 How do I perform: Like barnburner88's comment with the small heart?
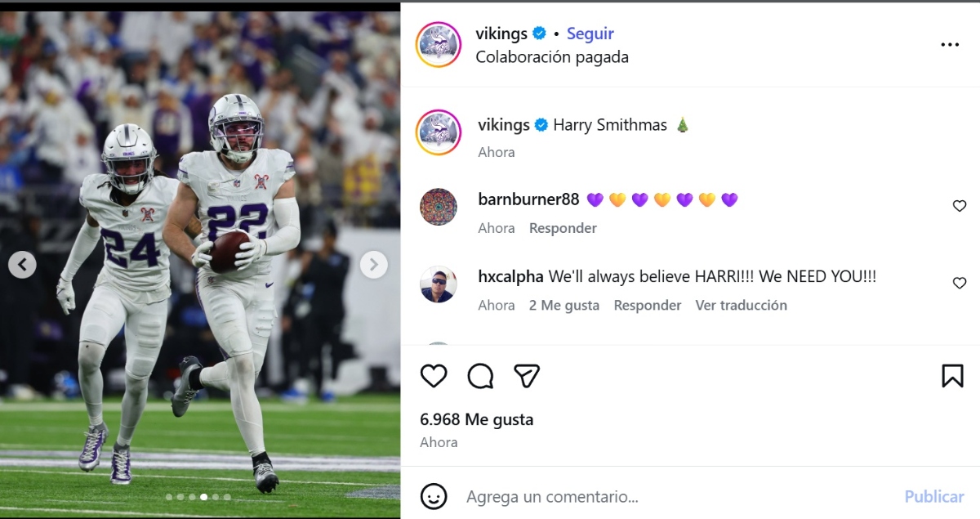[960, 206]
